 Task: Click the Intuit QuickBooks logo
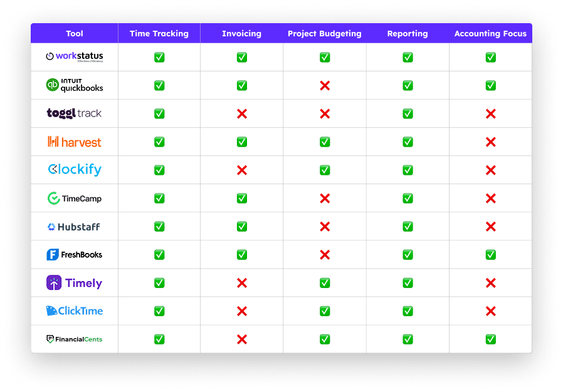[x=74, y=85]
